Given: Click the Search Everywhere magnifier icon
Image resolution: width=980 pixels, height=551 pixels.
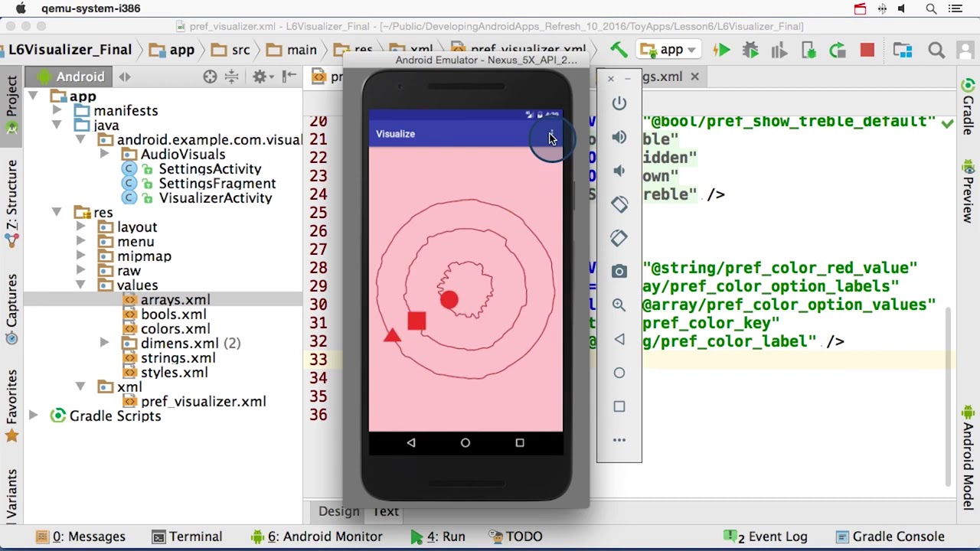Looking at the screenshot, I should coord(936,51).
